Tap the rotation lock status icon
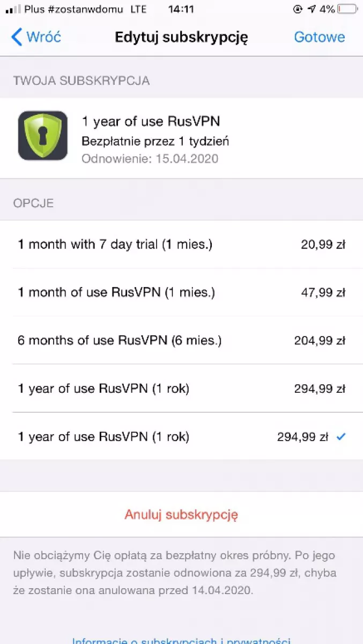Screen dimensions: 363x644 tap(299, 9)
